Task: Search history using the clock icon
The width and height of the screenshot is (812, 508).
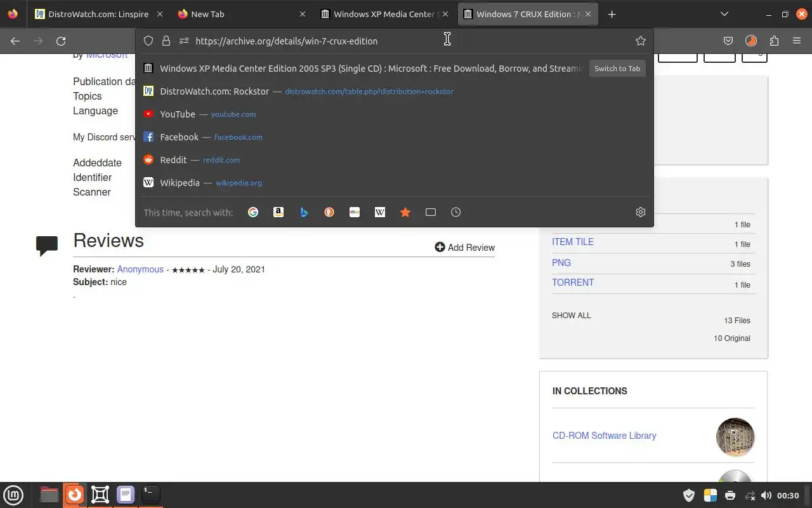Action: point(456,212)
